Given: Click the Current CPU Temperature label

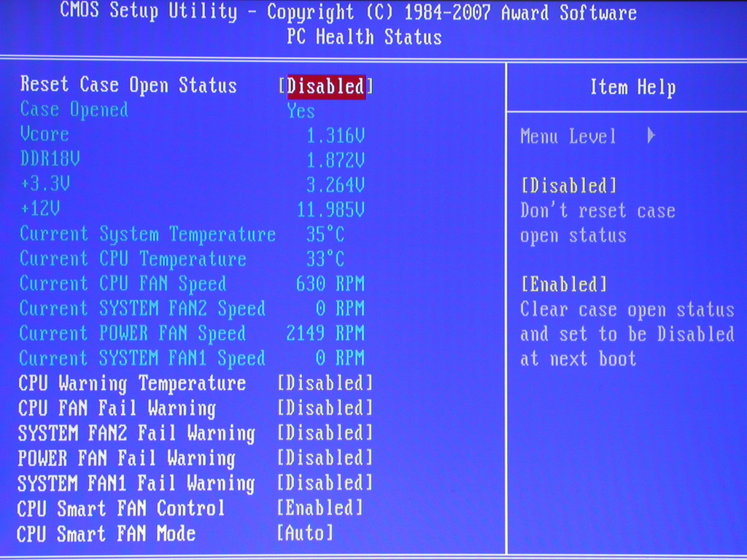Looking at the screenshot, I should (133, 259).
